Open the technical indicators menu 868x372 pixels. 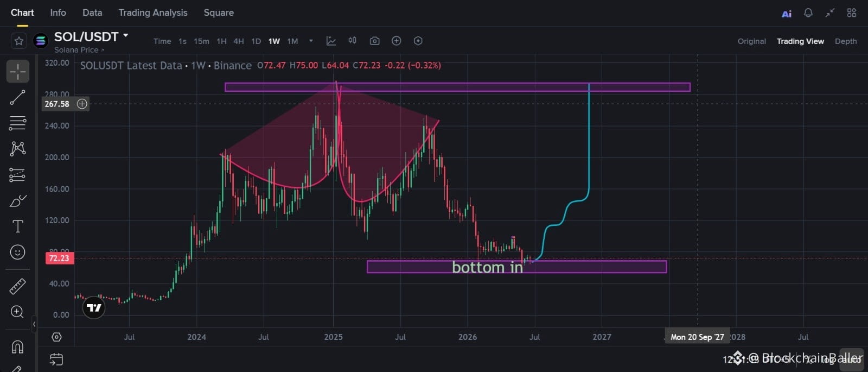[331, 41]
